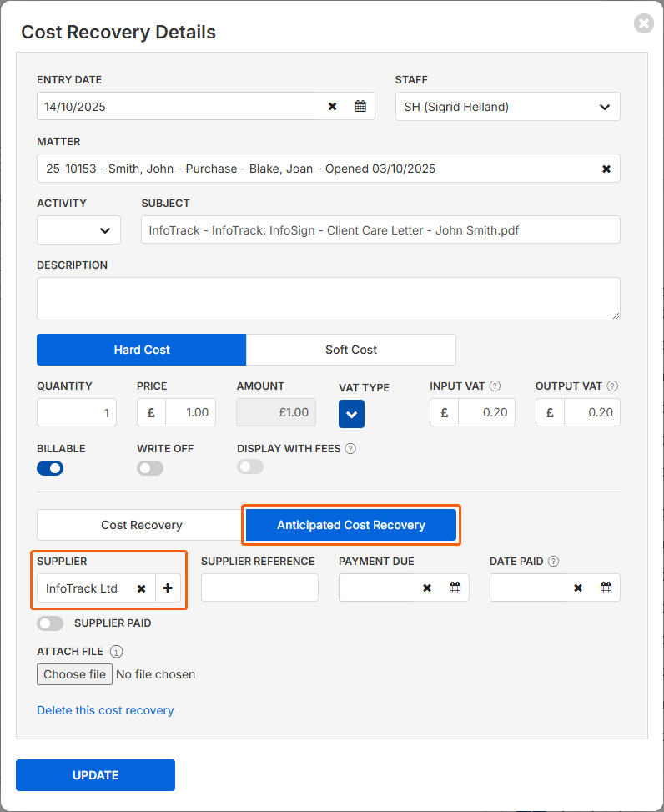Remove InfoTrack Ltd from Supplier
This screenshot has height=812, width=664.
pyautogui.click(x=141, y=588)
